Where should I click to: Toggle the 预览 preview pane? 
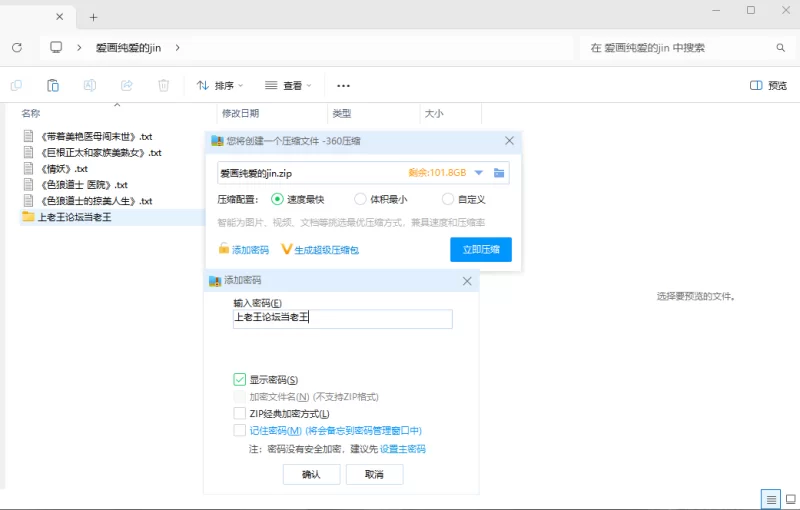click(x=768, y=85)
